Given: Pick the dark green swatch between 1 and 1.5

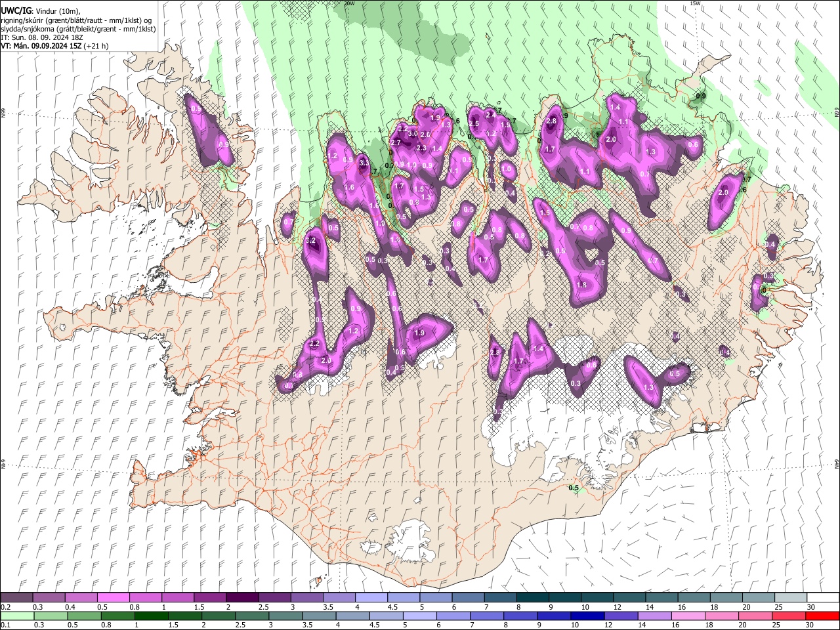Looking at the screenshot, I should pos(152,616).
